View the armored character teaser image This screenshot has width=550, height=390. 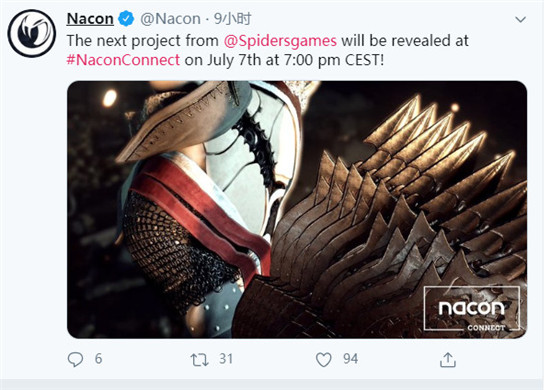[x=297, y=209]
